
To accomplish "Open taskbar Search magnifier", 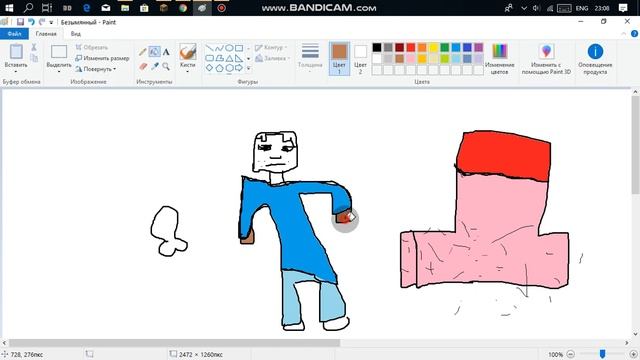I will [x=28, y=8].
